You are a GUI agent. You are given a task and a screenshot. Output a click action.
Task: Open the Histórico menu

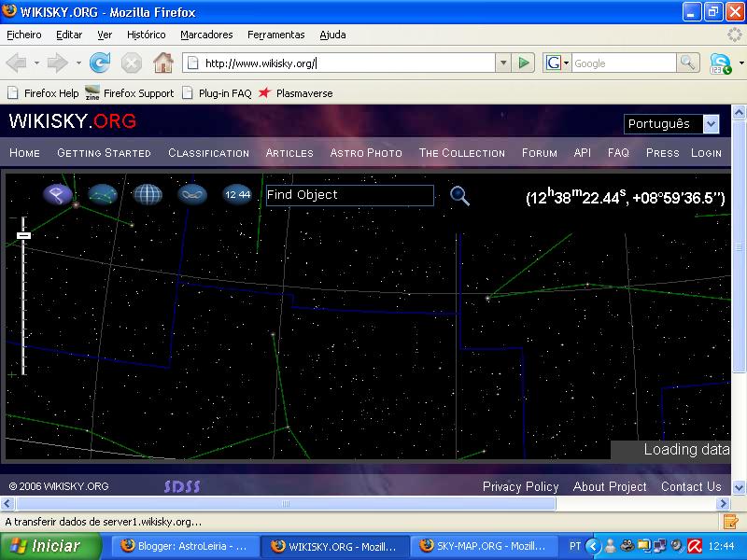(147, 35)
